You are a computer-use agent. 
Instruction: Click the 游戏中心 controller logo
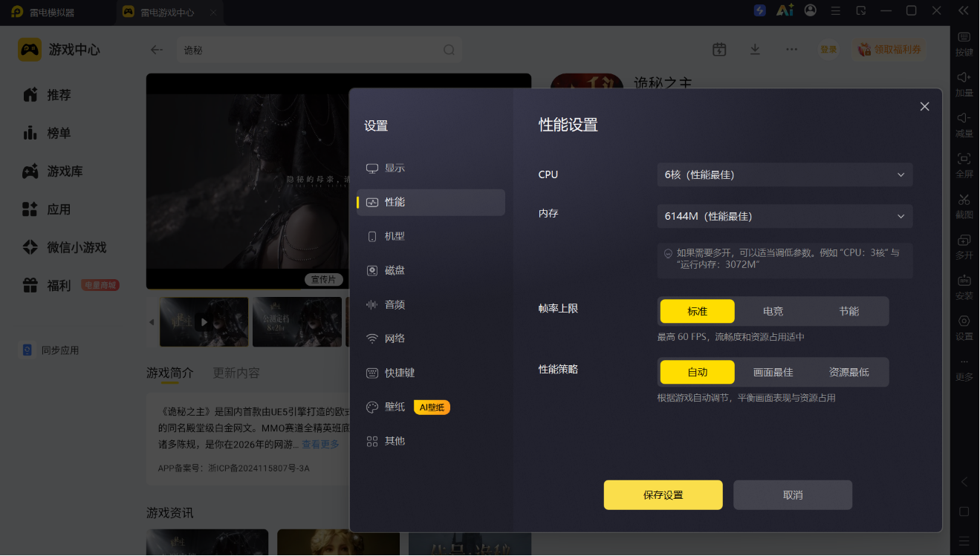[x=30, y=50]
